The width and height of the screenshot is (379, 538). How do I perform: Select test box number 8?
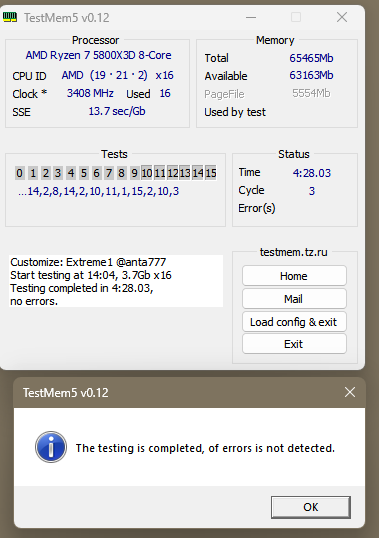click(121, 173)
